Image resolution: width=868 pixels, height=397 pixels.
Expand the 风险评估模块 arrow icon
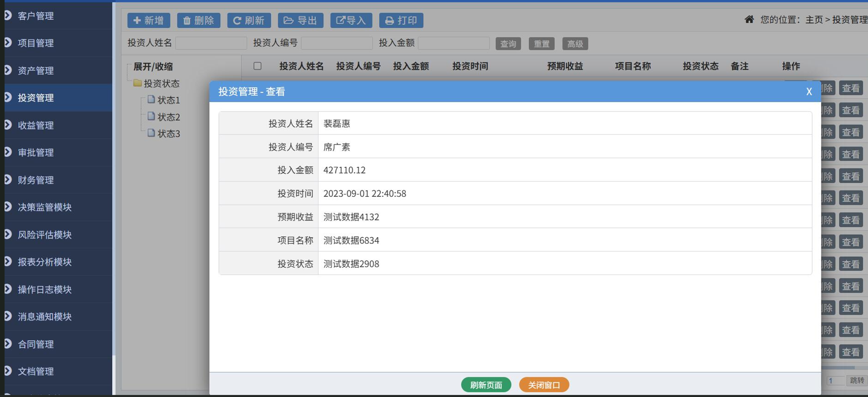click(x=8, y=234)
